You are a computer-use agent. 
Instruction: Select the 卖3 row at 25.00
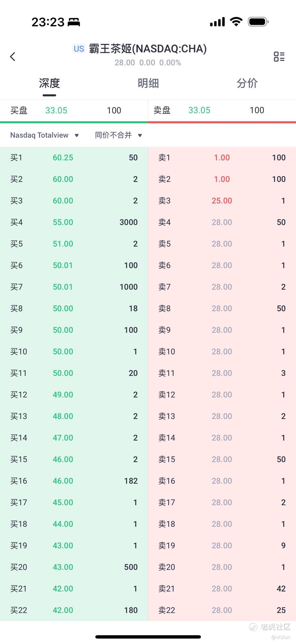222,201
